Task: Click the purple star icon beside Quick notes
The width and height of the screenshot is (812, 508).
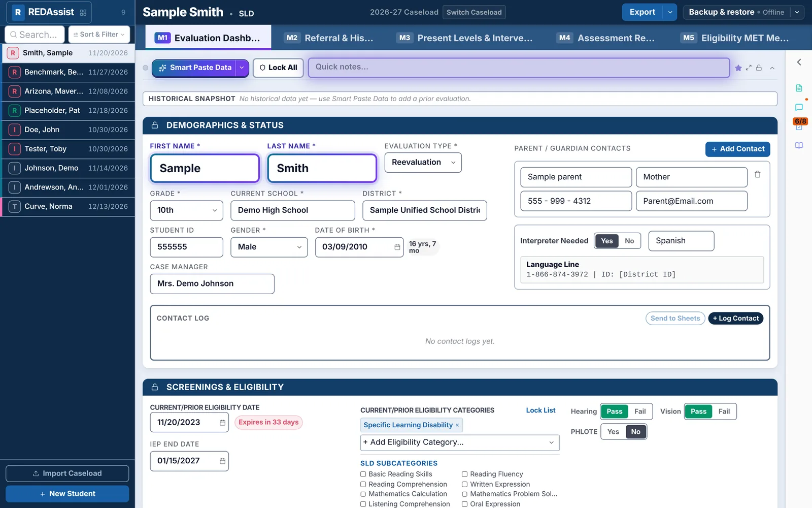Action: [738, 68]
